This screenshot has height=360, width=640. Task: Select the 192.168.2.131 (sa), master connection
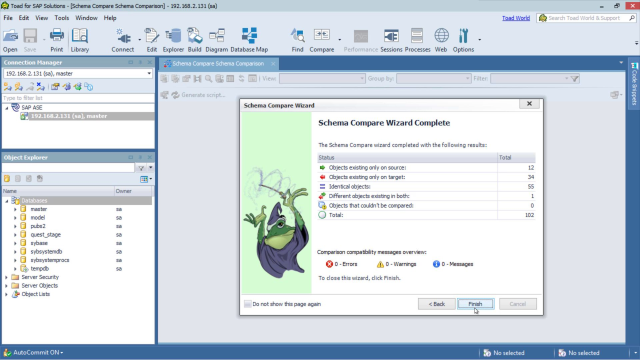pyautogui.click(x=69, y=116)
